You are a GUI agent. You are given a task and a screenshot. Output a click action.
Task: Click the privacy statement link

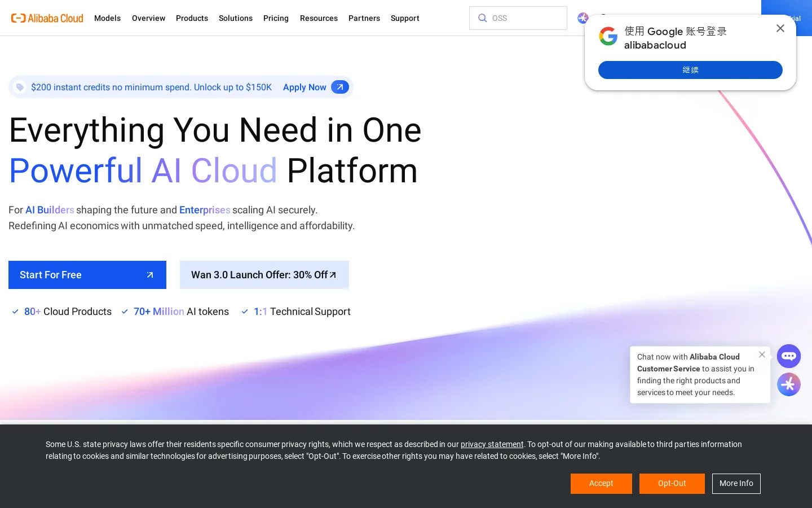tap(492, 444)
